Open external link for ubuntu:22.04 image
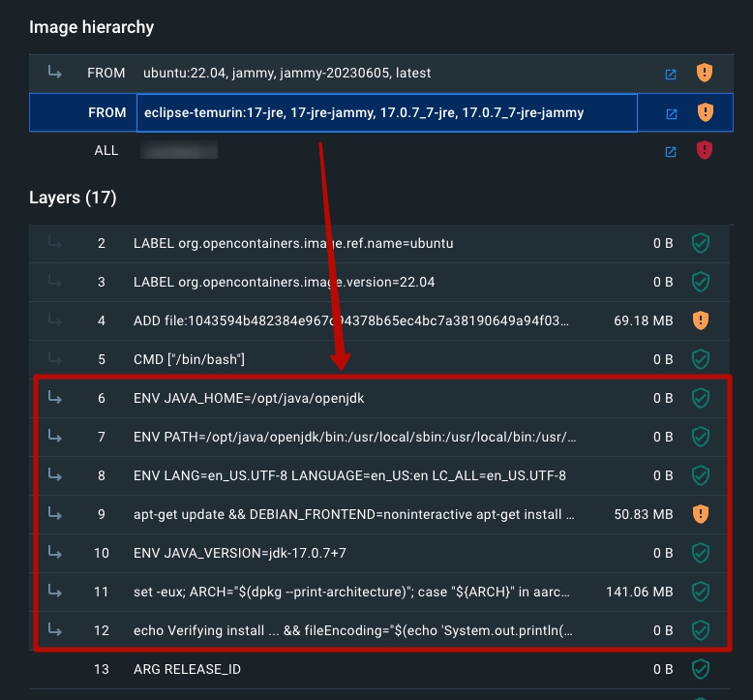This screenshot has width=753, height=700. point(671,74)
